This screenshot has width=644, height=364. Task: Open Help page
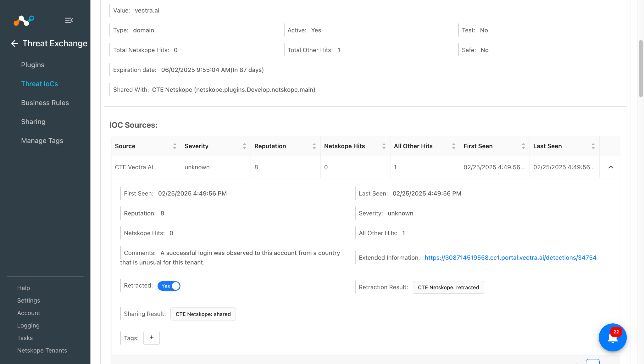click(x=24, y=288)
